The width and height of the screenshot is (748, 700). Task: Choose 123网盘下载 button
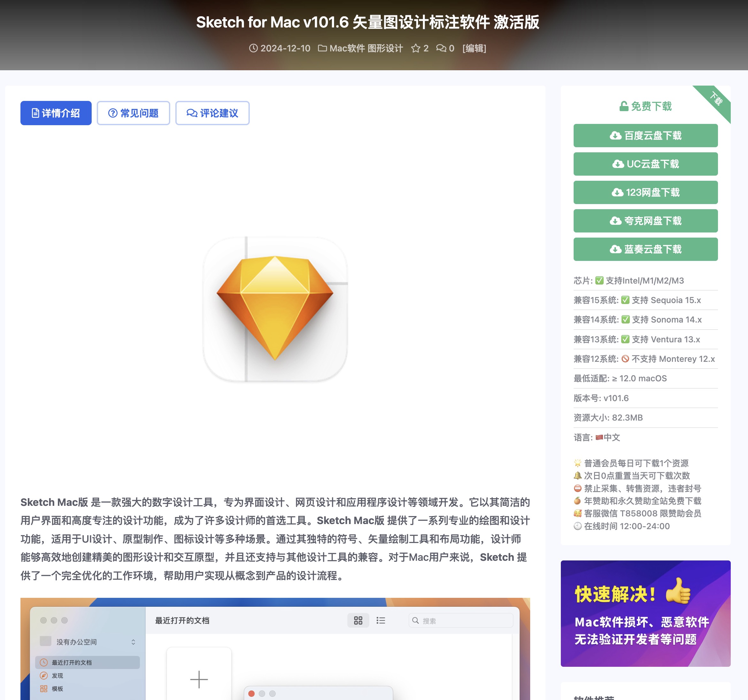point(645,192)
